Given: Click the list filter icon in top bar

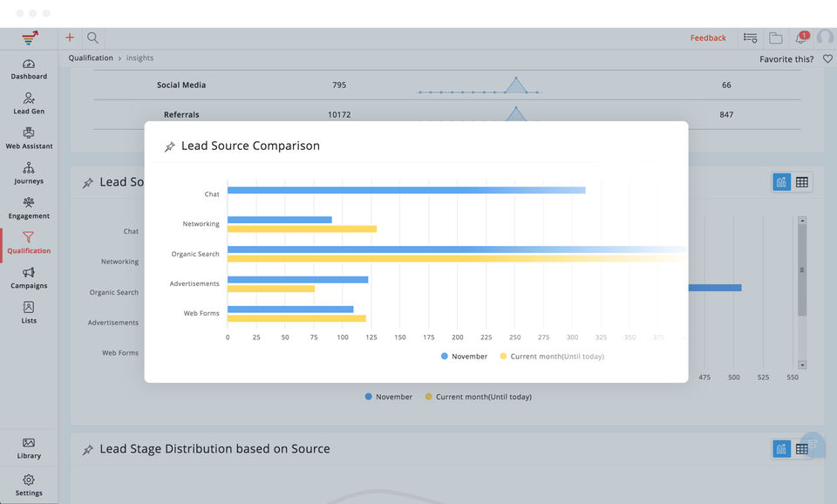Looking at the screenshot, I should 750,37.
